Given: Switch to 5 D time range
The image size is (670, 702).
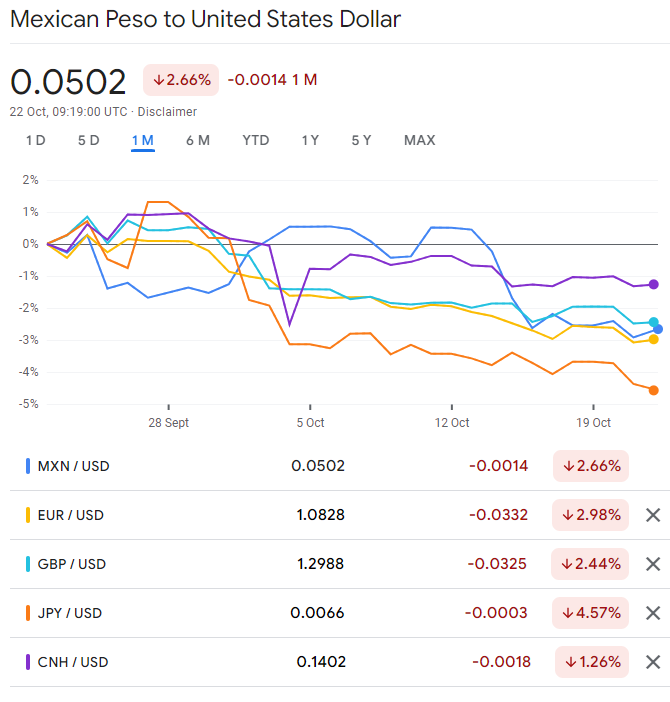Looking at the screenshot, I should tap(88, 140).
